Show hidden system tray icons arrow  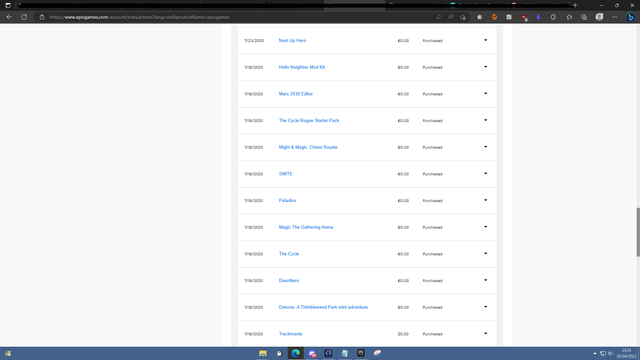pos(595,353)
